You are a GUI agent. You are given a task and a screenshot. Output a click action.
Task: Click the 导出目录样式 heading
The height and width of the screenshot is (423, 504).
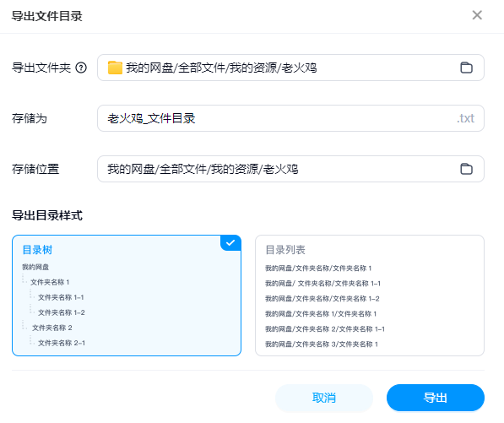pyautogui.click(x=47, y=215)
